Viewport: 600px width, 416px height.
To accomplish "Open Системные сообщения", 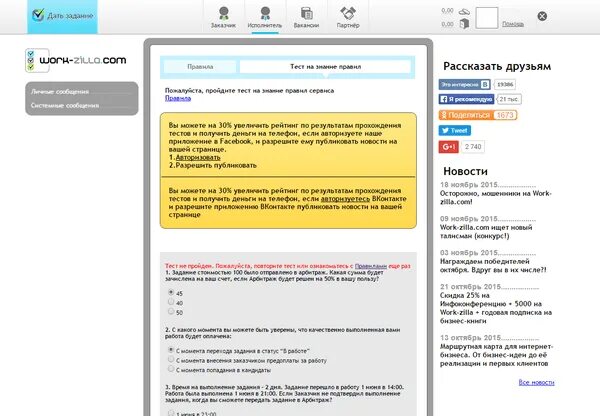I will point(65,105).
